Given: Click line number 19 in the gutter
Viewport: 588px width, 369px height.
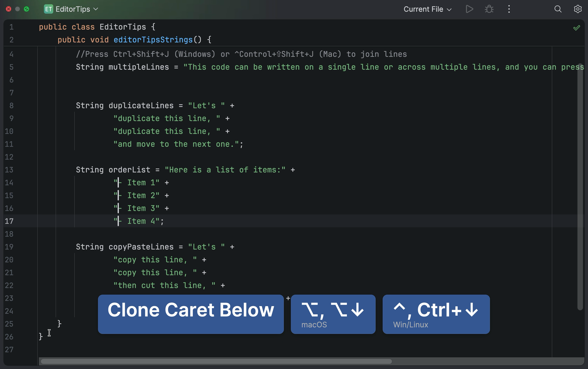Looking at the screenshot, I should [9, 247].
